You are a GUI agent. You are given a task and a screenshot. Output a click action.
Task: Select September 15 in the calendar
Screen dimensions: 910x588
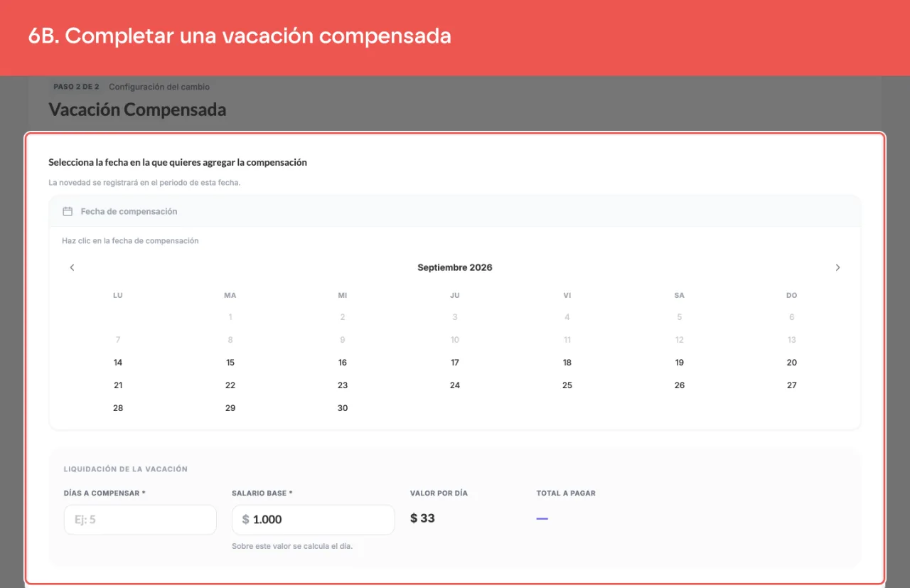[x=230, y=363]
